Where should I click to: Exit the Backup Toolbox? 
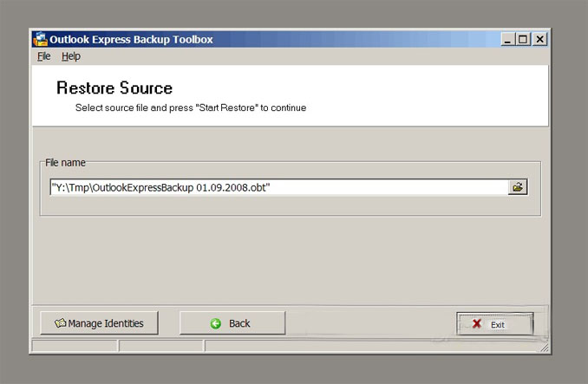[494, 324]
